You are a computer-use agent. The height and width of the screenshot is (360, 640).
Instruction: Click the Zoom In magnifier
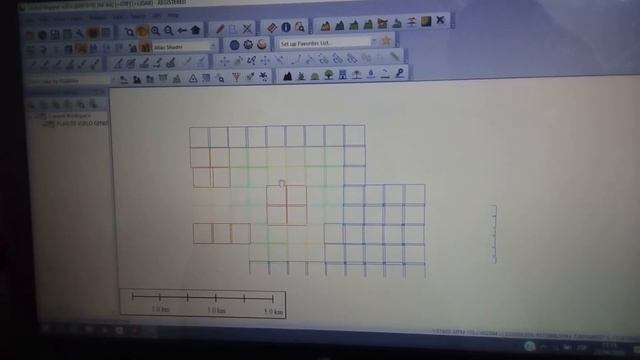click(156, 31)
